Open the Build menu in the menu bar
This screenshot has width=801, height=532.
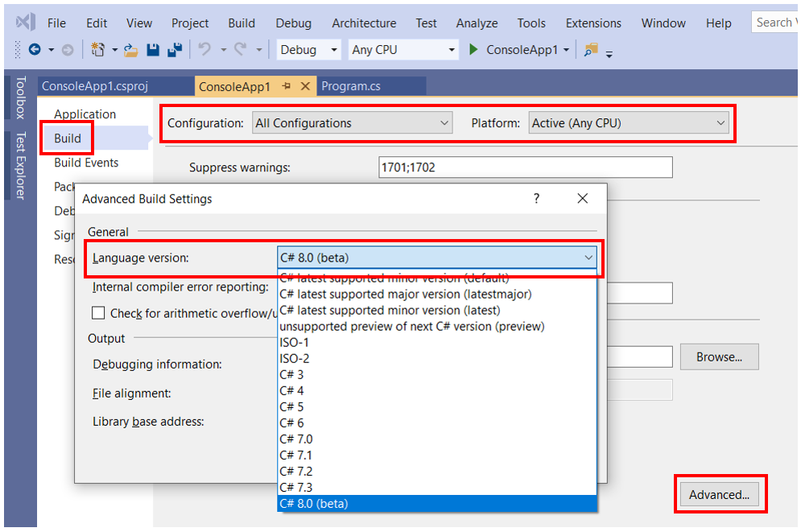(x=242, y=23)
